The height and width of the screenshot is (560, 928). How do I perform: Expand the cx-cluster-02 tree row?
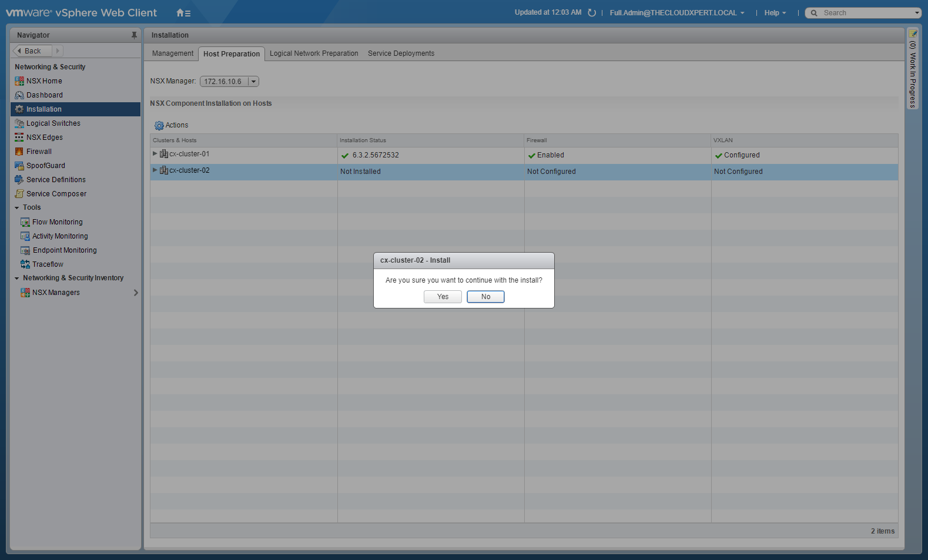(x=155, y=170)
